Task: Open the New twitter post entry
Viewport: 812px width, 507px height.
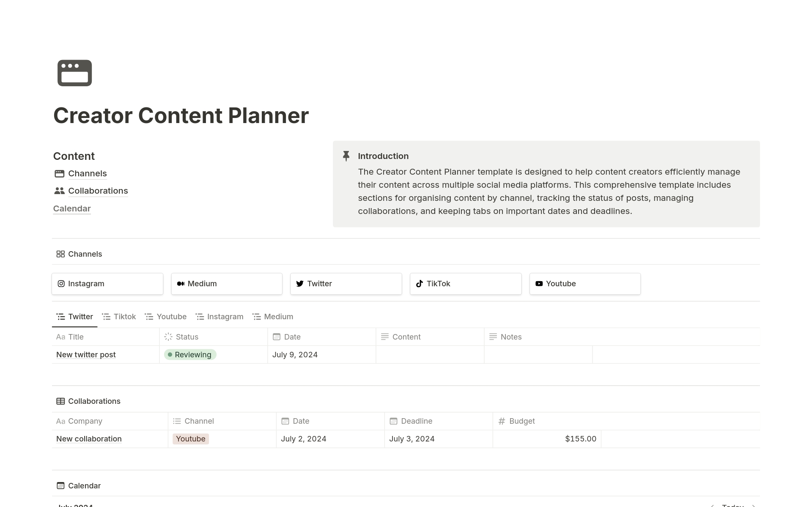Action: (86, 355)
